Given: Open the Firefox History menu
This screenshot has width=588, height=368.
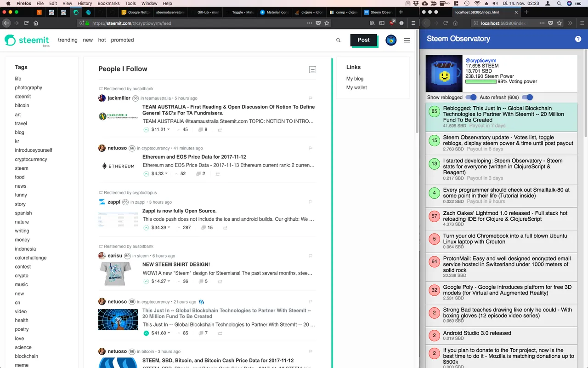Looking at the screenshot, I should pyautogui.click(x=85, y=3).
